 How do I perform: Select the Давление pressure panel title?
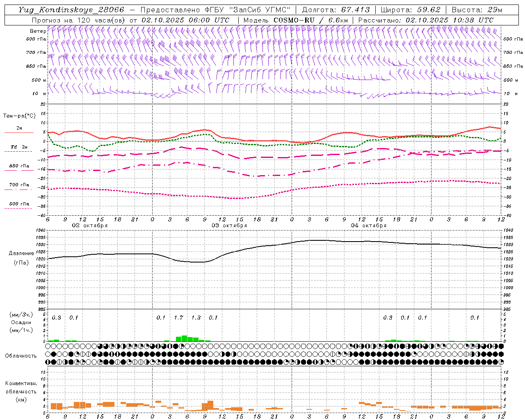[21, 253]
